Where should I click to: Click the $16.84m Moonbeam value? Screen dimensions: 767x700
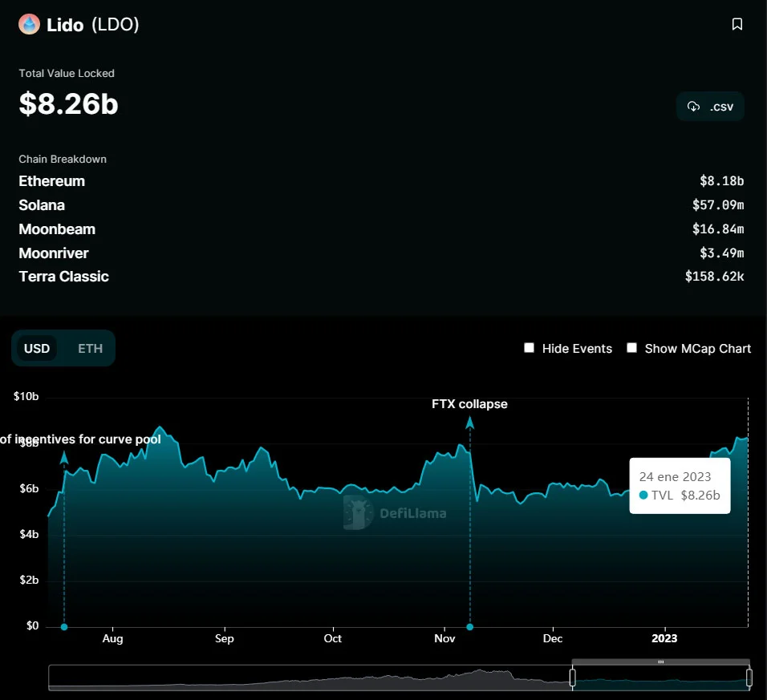tap(718, 229)
